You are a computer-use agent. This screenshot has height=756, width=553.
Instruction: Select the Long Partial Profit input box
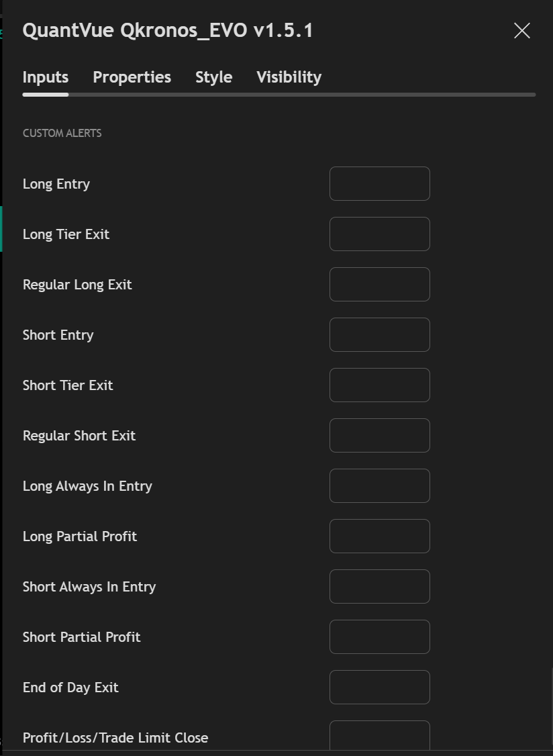[x=379, y=536]
